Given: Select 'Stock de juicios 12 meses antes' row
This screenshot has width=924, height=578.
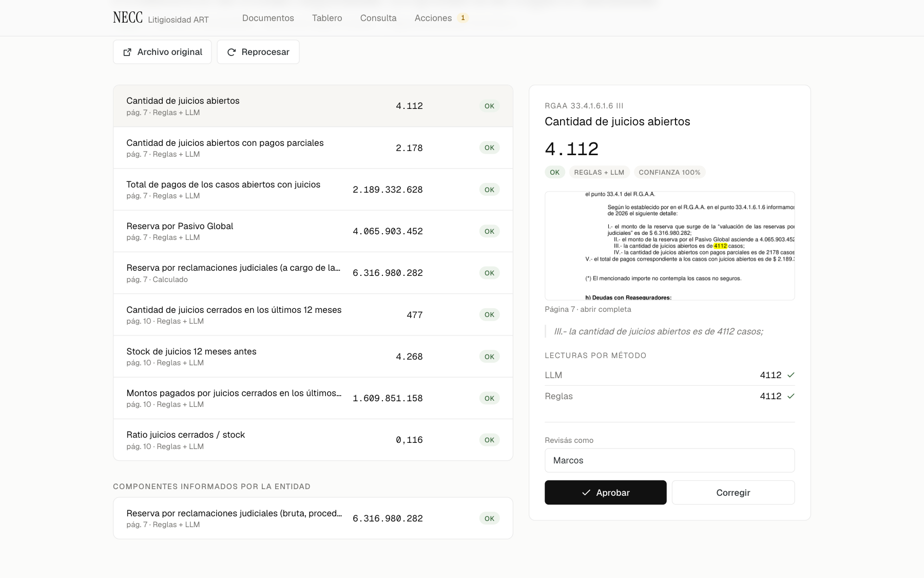Looking at the screenshot, I should coord(313,357).
